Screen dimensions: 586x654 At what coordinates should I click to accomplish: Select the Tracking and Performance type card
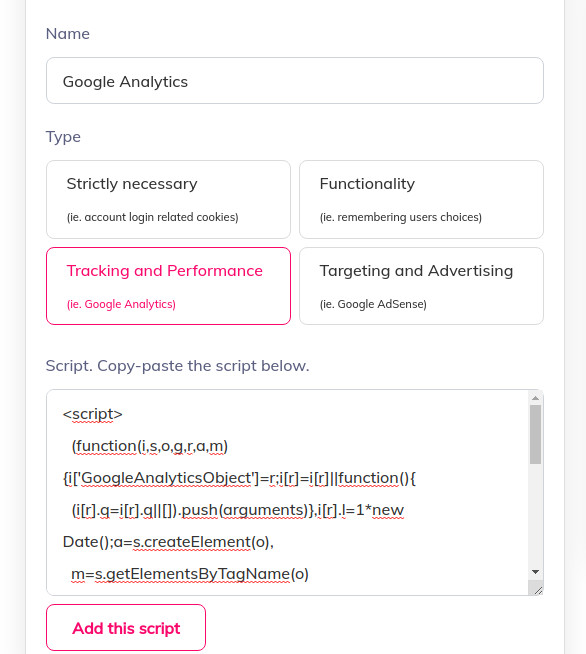coord(168,286)
